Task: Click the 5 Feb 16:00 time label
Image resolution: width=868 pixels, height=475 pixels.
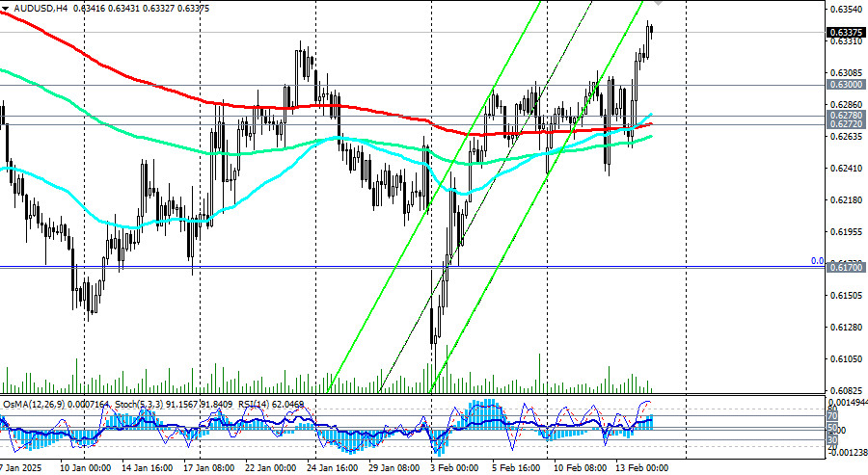Action: pyautogui.click(x=516, y=468)
